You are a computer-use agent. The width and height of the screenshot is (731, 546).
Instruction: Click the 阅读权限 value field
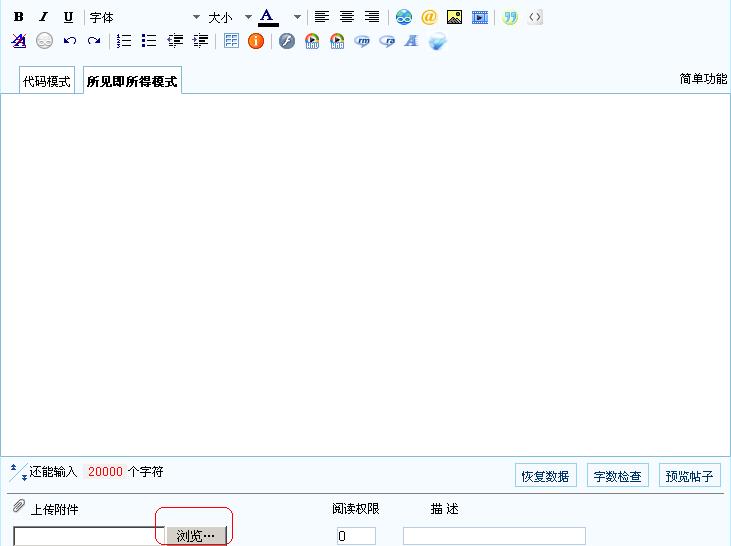356,536
